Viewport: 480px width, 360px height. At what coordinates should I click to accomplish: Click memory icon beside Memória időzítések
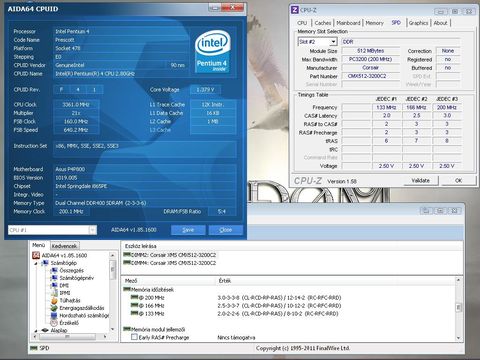127,289
